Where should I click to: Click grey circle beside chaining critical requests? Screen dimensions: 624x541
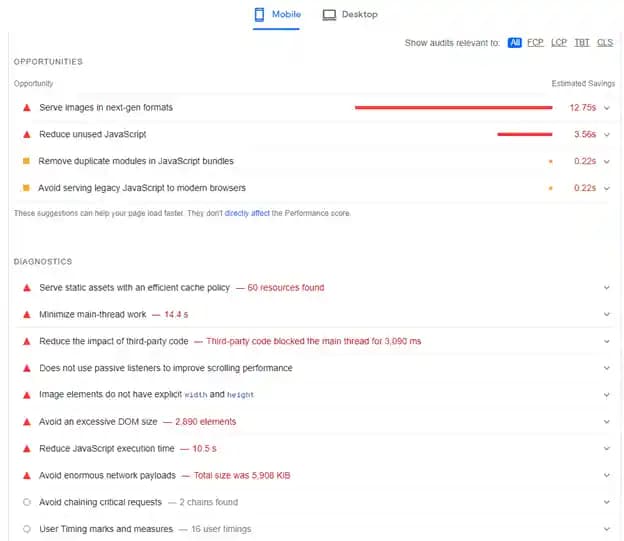27,502
